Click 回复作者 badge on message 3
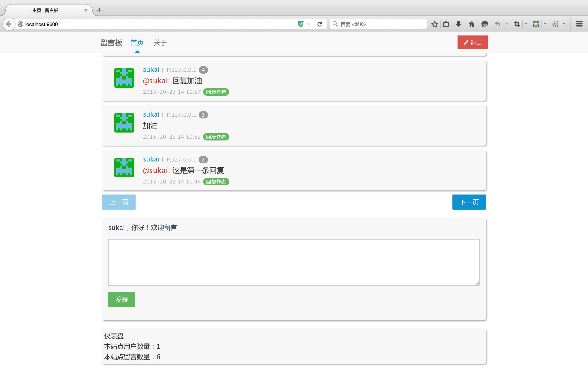Image resolution: width=588 pixels, height=367 pixels. tap(216, 137)
